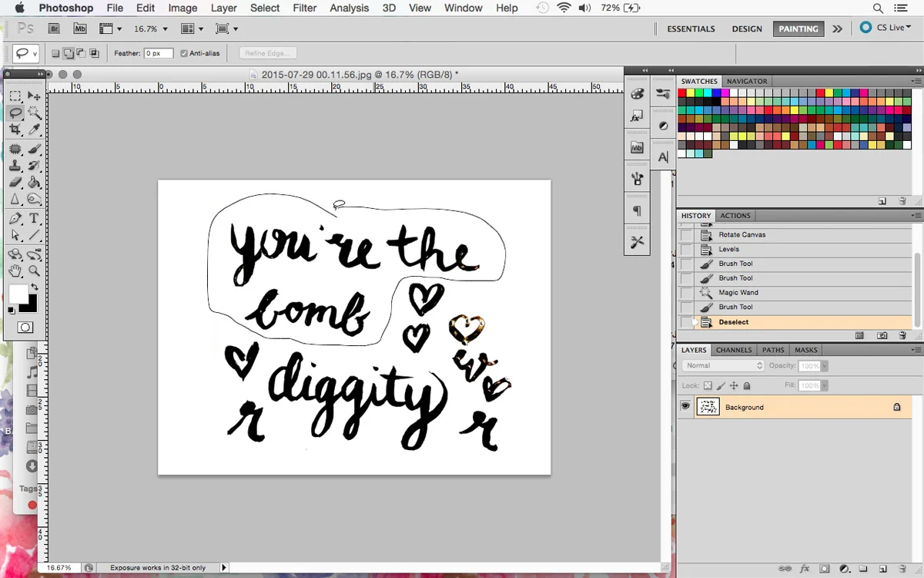Screen dimensions: 924x578
Task: Open the Filter menu
Action: 305,8
